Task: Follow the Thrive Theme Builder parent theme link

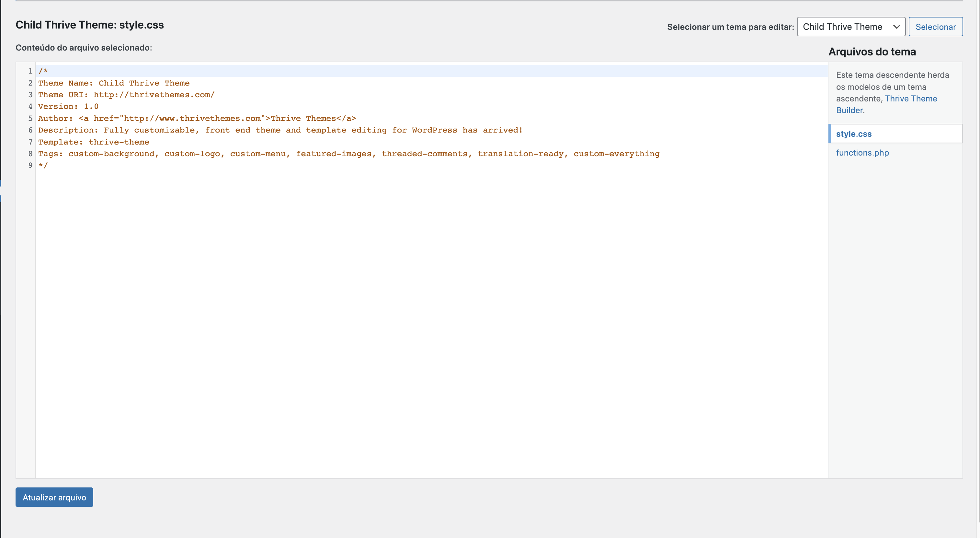Action: click(886, 104)
